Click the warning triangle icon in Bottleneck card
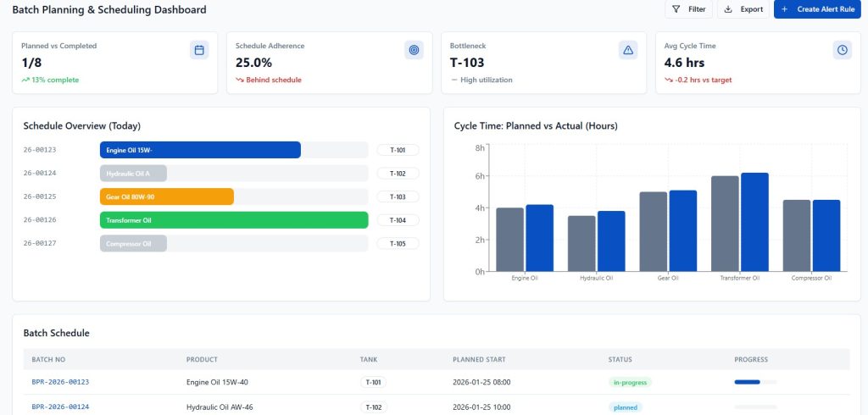868x415 pixels. pos(628,50)
